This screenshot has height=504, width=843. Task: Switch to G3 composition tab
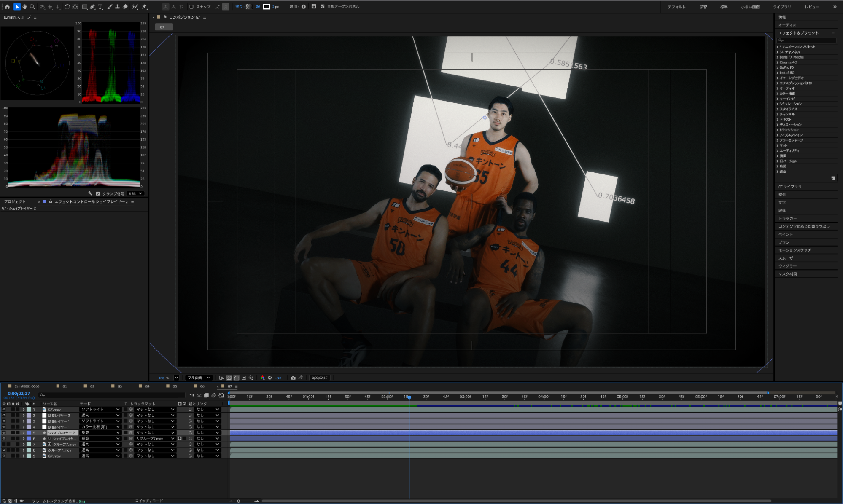pos(119,386)
